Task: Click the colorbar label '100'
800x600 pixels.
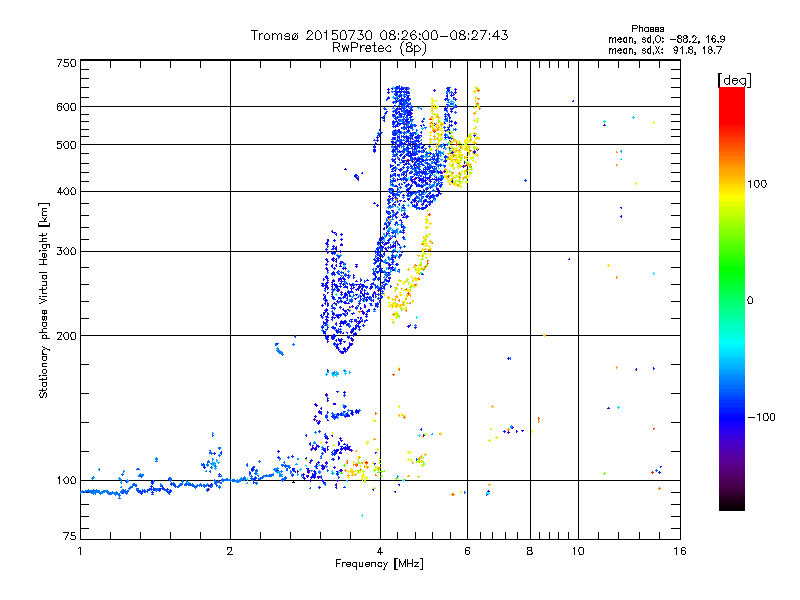Action: pyautogui.click(x=757, y=184)
